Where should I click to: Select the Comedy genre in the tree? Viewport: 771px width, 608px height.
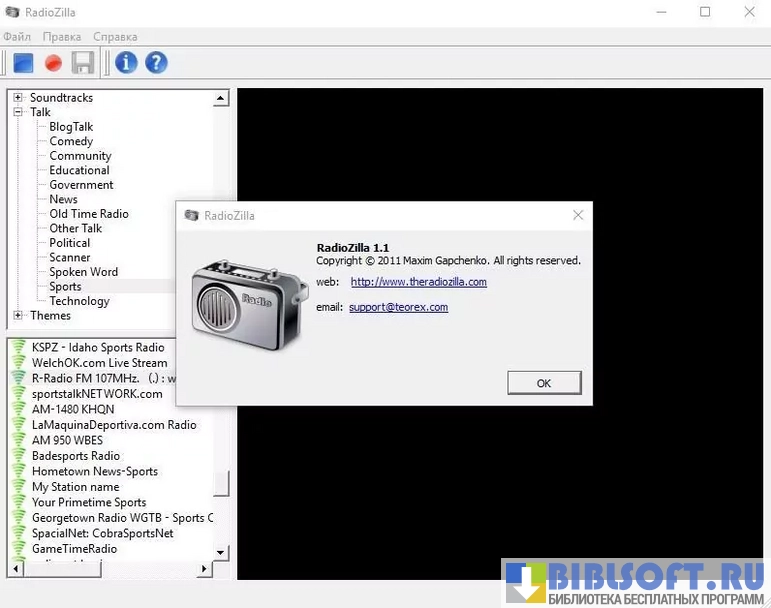[71, 142]
